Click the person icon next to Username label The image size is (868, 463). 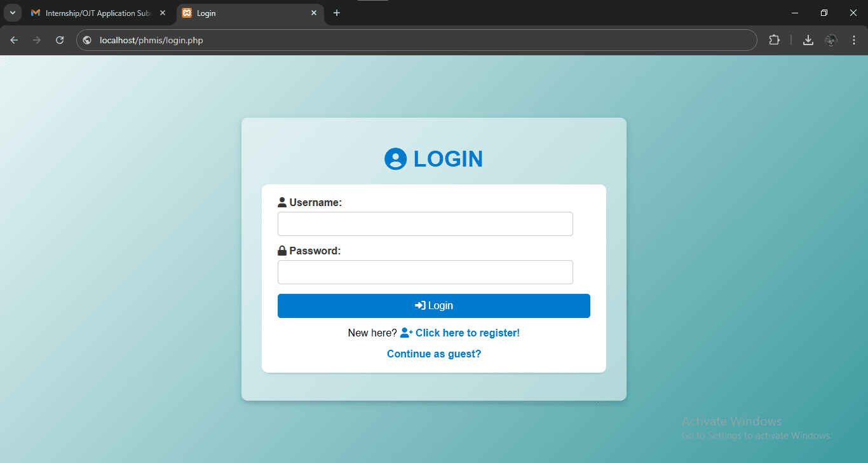pos(282,202)
